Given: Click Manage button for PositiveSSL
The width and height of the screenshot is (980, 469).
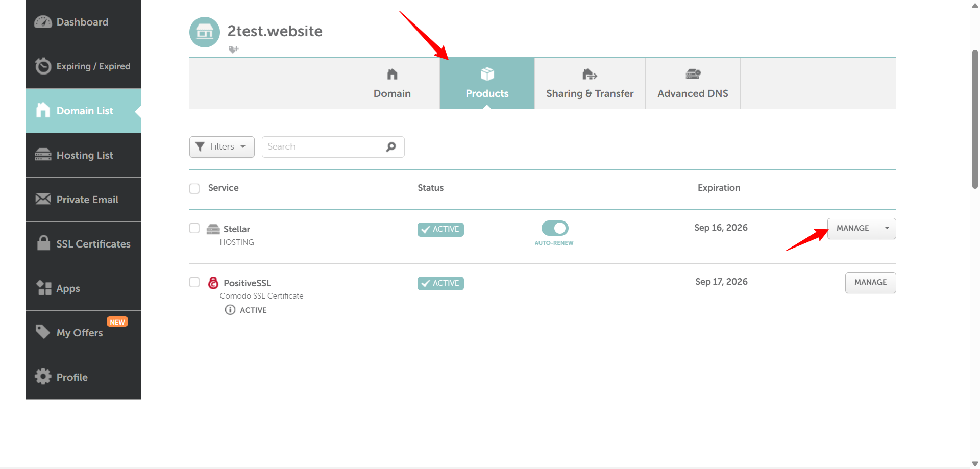Looking at the screenshot, I should point(870,282).
